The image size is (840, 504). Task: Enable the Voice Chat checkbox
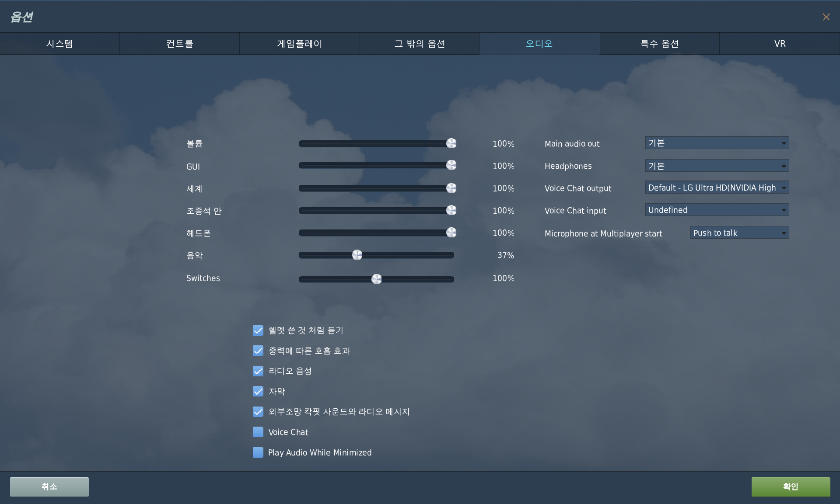pyautogui.click(x=258, y=432)
